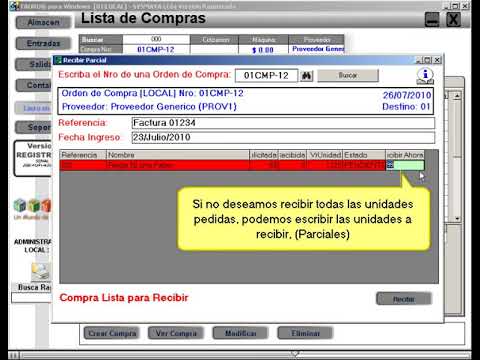Screen dimensions: 480x360
Task: Minimize the Lista de Compras panel icon
Action: [432, 20]
